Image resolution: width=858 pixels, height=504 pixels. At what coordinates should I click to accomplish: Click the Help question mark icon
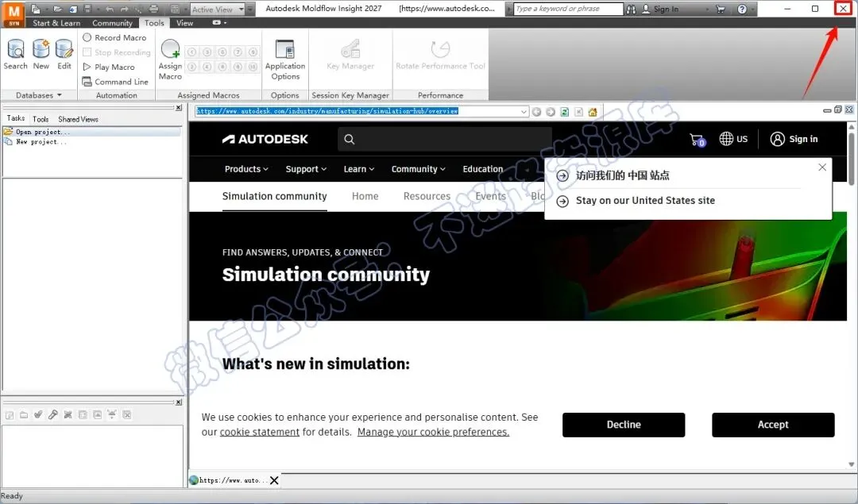coord(742,10)
